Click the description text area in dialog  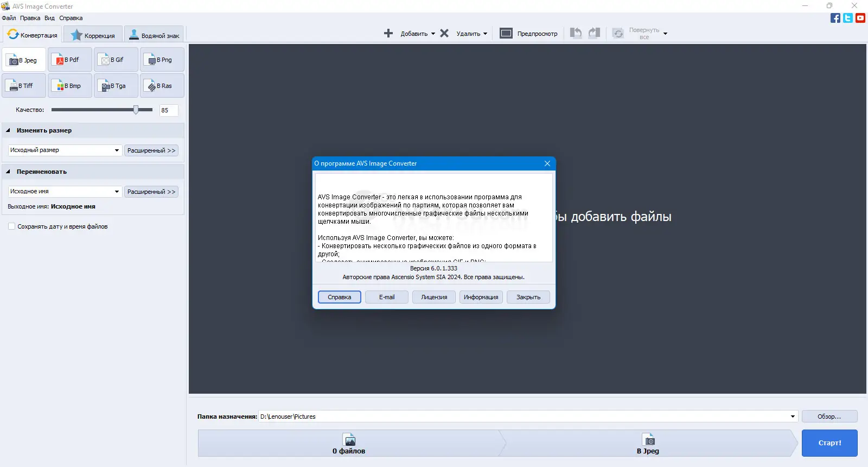(434, 218)
